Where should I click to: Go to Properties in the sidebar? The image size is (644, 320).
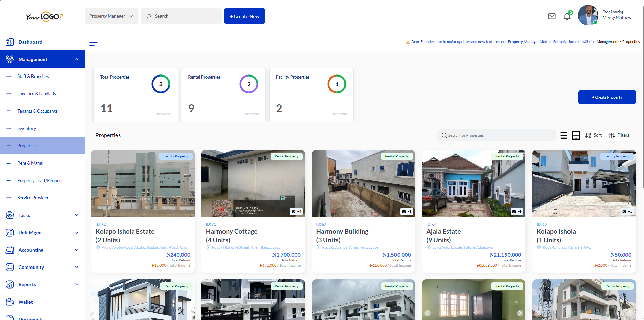click(x=27, y=146)
